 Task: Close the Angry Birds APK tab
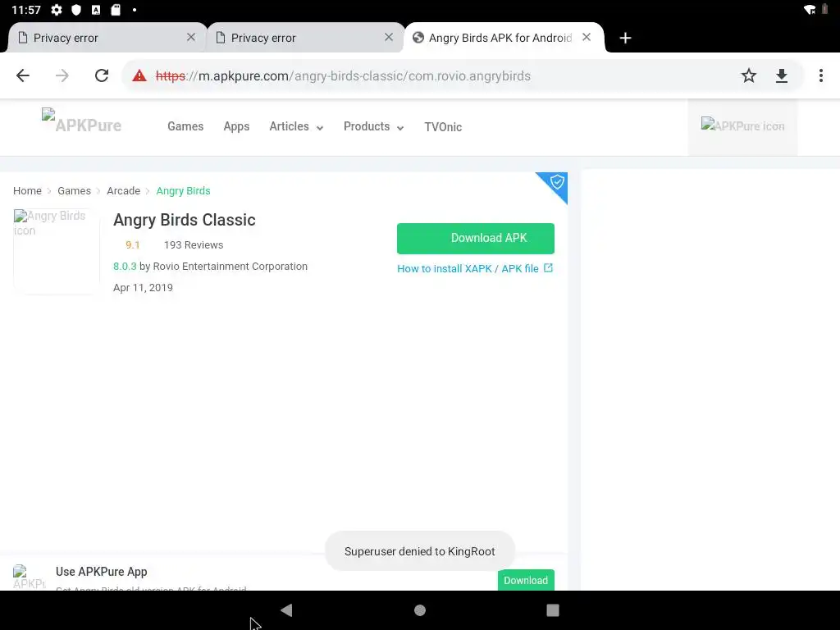pos(587,37)
